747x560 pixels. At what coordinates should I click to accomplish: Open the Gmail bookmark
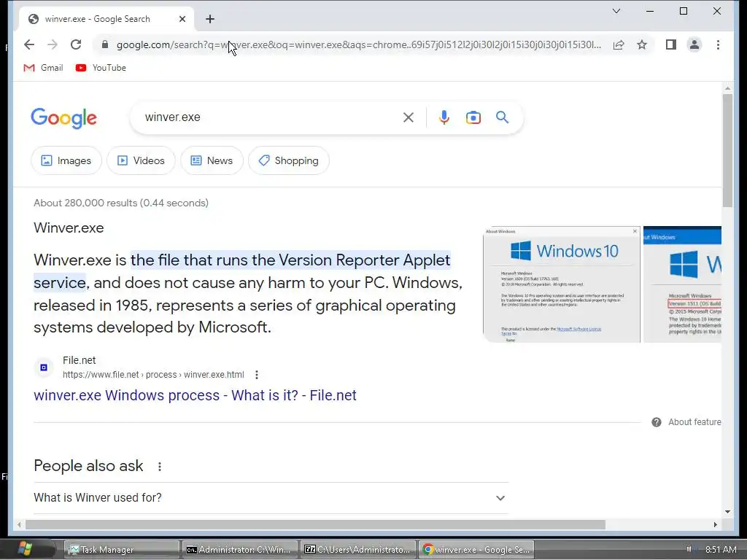click(x=43, y=68)
